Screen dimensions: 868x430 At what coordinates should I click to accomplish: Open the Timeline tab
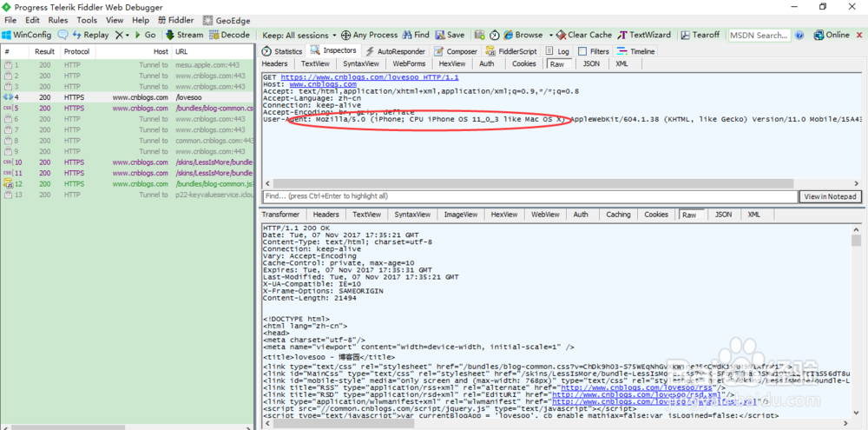point(636,51)
